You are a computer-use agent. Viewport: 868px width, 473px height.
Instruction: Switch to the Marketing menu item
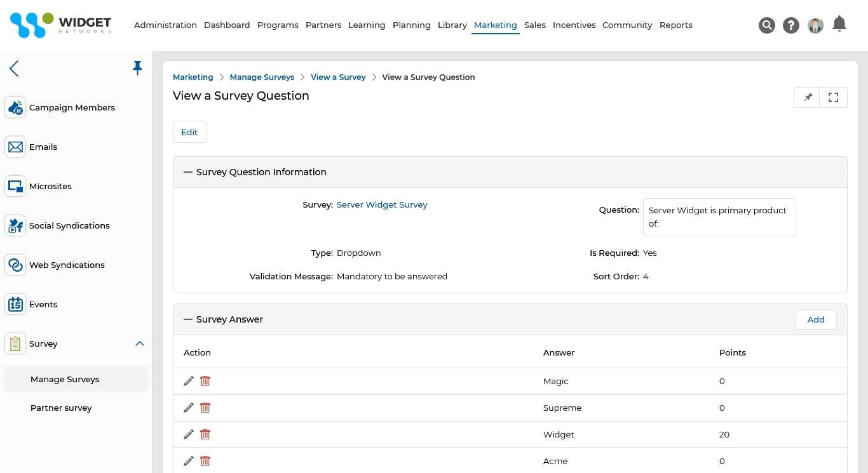pos(495,25)
